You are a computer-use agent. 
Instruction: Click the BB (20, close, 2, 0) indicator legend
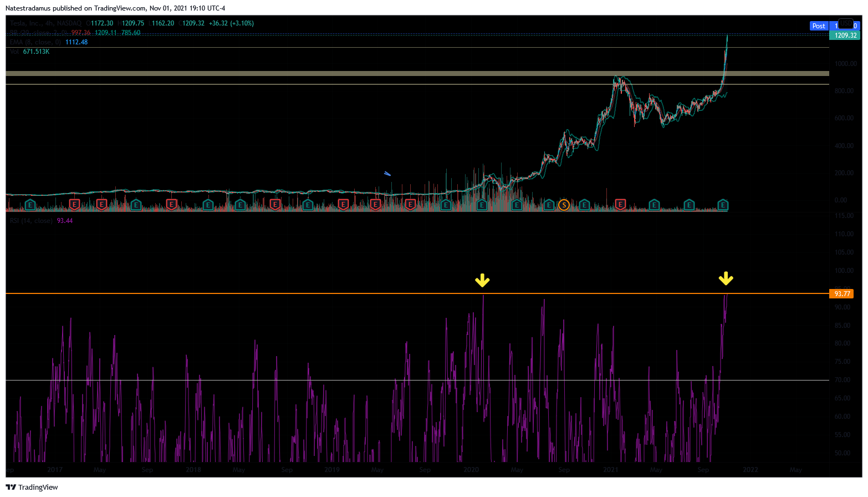(x=39, y=33)
